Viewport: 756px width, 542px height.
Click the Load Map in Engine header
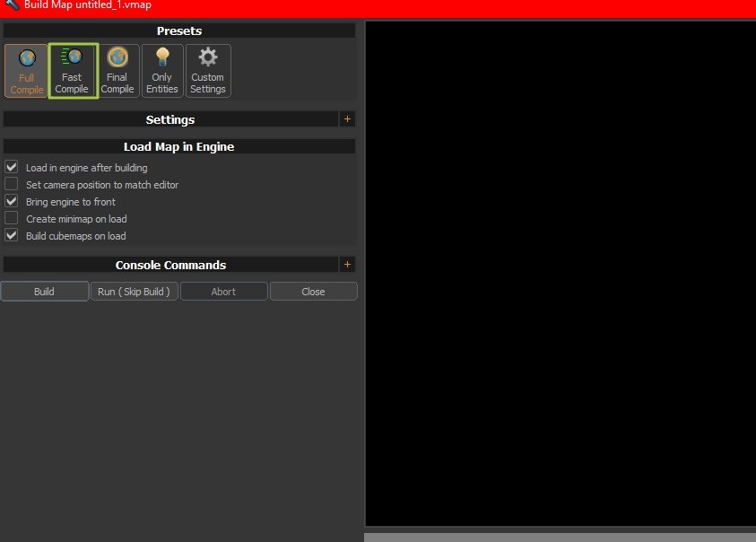[x=178, y=146]
